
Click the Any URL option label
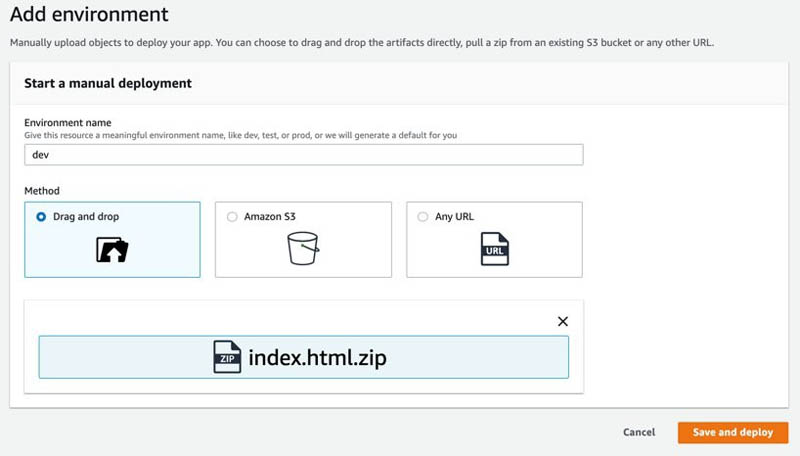455,217
